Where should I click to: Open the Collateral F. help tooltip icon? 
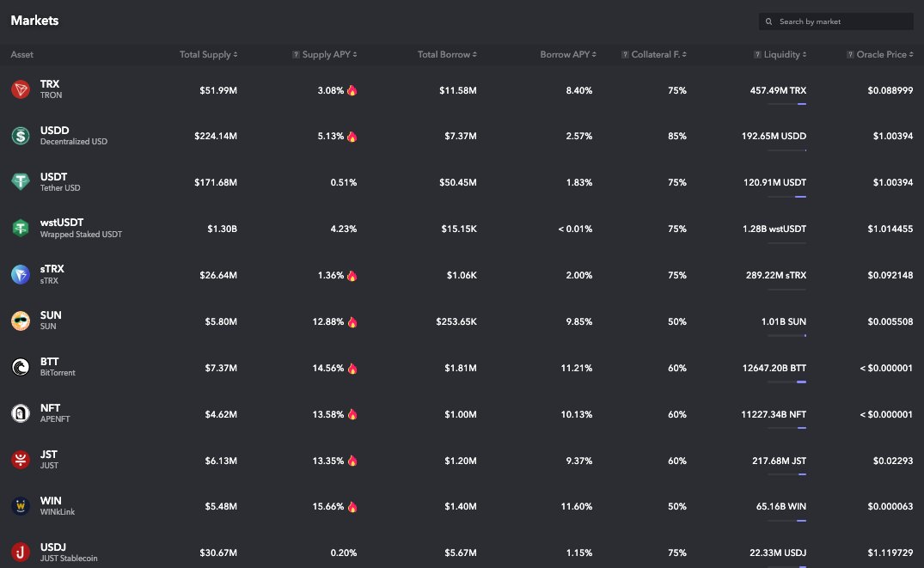(625, 55)
